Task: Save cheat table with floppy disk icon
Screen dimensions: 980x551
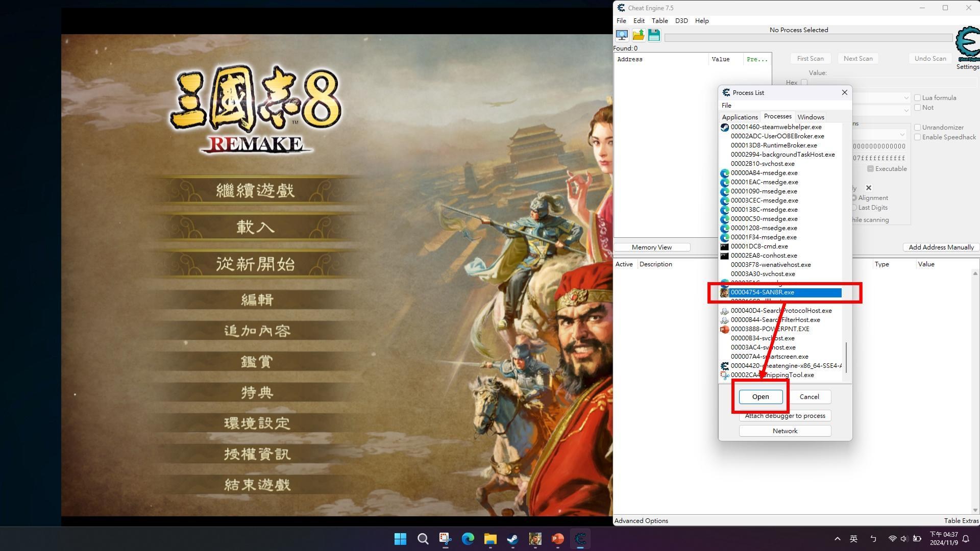Action: click(x=654, y=35)
